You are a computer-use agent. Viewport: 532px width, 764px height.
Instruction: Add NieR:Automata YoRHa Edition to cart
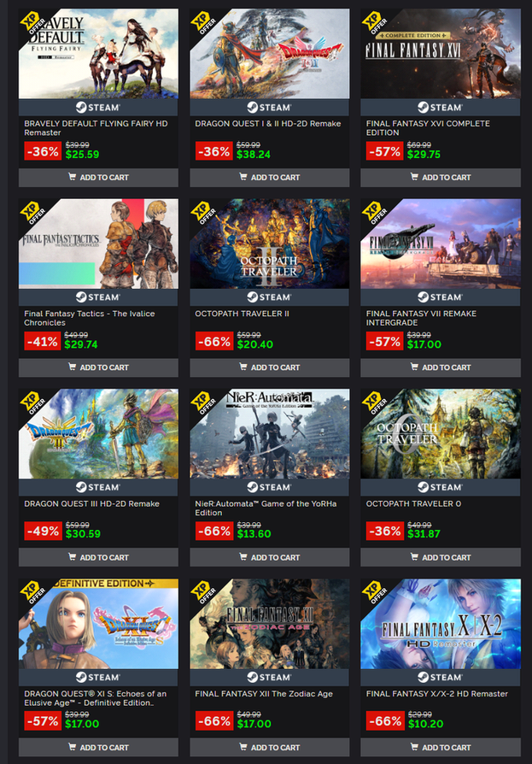269,557
